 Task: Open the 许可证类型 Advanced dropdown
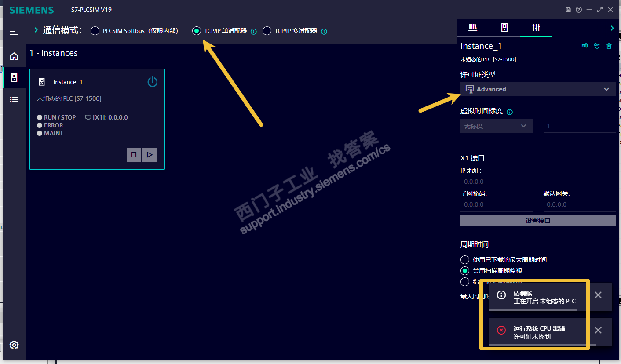(538, 89)
